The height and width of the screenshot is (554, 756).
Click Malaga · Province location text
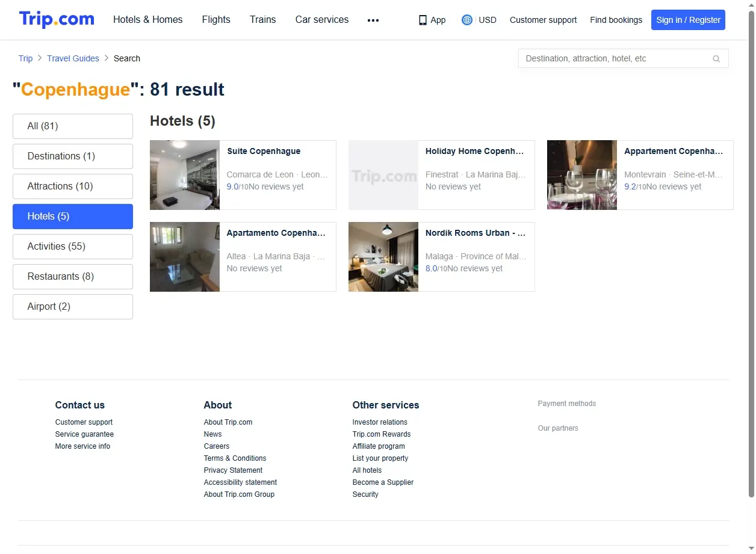click(476, 256)
